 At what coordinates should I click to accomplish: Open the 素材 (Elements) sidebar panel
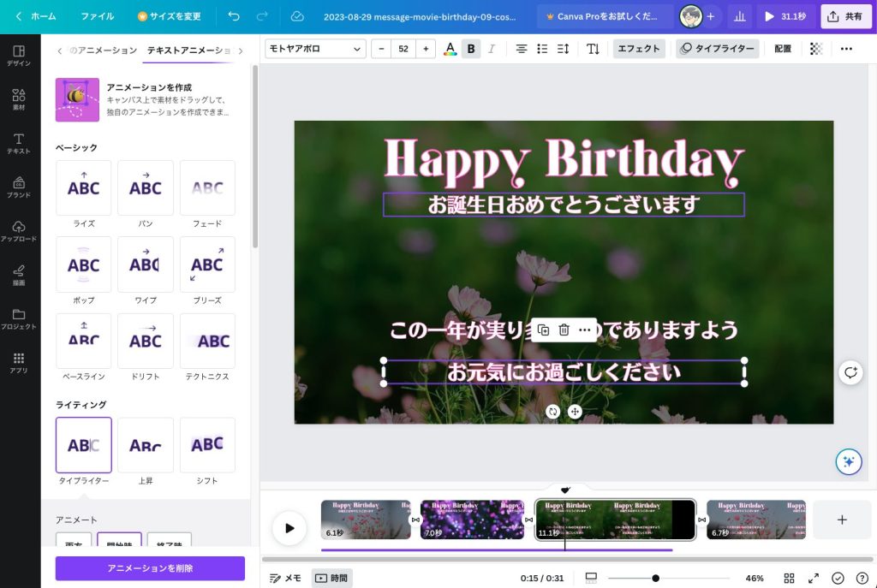pos(19,99)
